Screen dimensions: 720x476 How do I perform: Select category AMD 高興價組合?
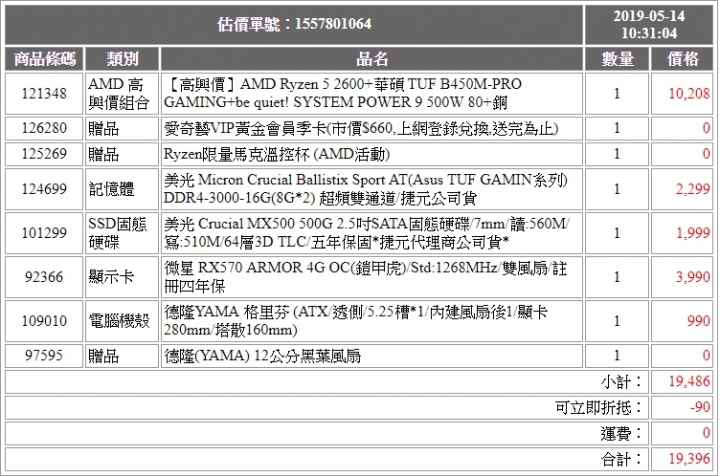tap(118, 94)
